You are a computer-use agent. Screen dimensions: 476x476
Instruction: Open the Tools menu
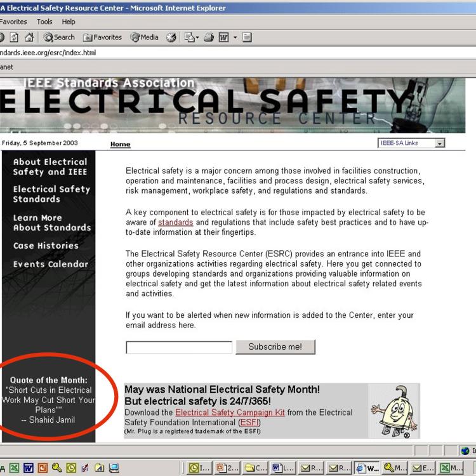44,22
